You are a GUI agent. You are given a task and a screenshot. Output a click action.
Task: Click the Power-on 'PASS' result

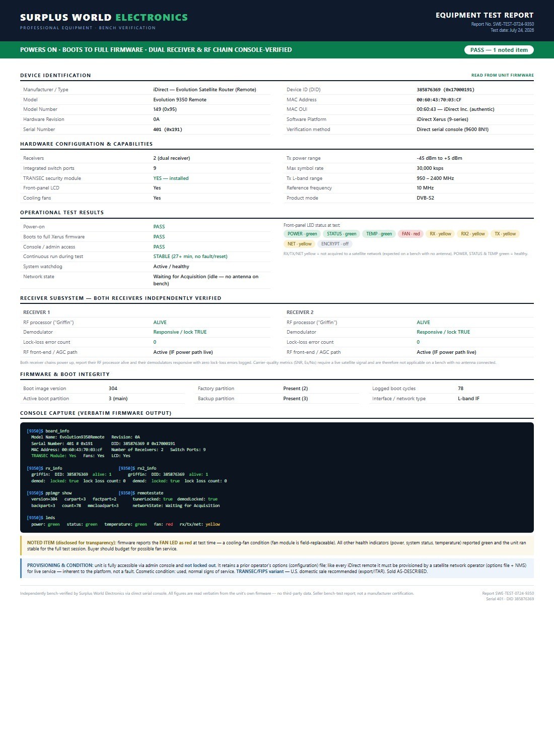pos(159,227)
